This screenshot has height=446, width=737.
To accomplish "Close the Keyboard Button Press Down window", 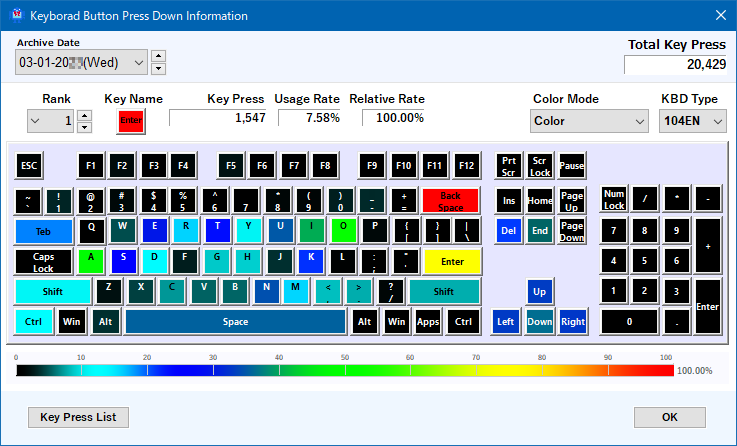I will click(x=721, y=15).
